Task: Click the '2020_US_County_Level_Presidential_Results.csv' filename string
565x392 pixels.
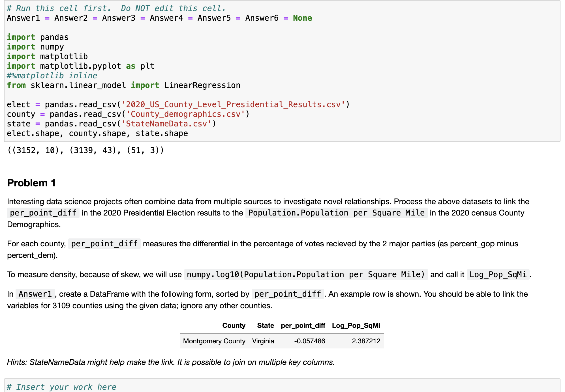Action: point(233,105)
